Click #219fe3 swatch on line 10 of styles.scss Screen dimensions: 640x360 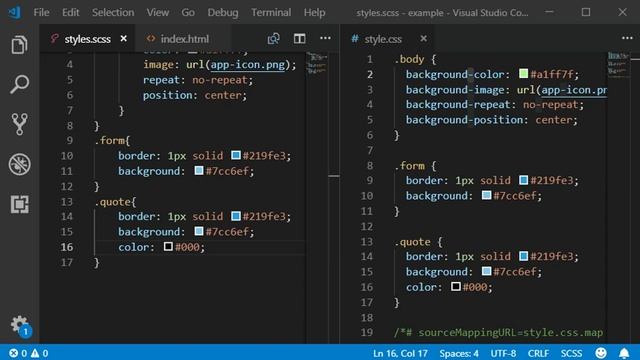[x=236, y=155]
